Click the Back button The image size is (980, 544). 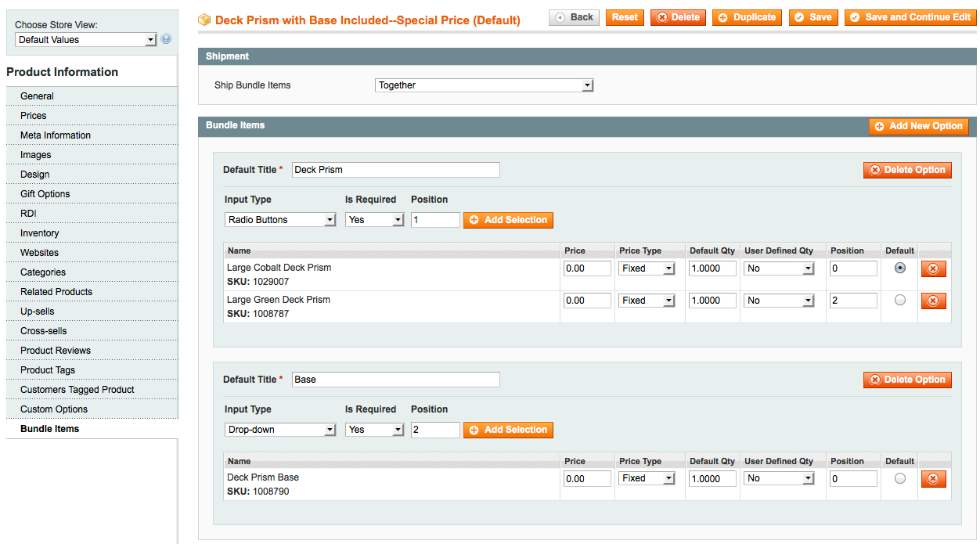574,17
